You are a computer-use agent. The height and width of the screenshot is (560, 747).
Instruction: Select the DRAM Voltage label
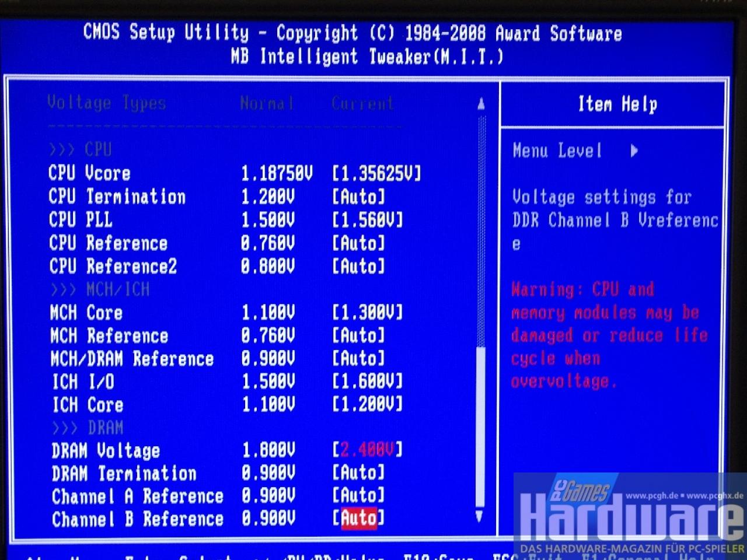click(x=106, y=450)
